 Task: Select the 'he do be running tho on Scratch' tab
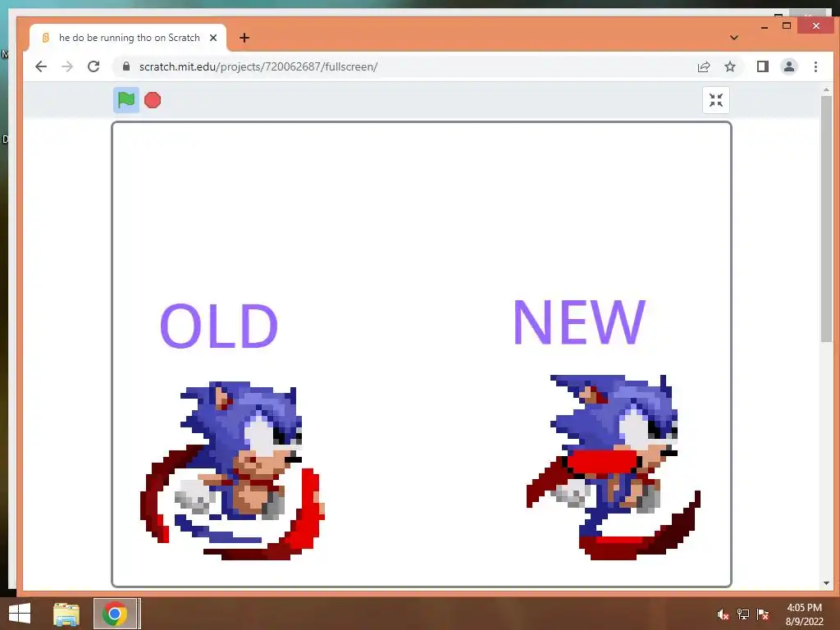pyautogui.click(x=128, y=38)
